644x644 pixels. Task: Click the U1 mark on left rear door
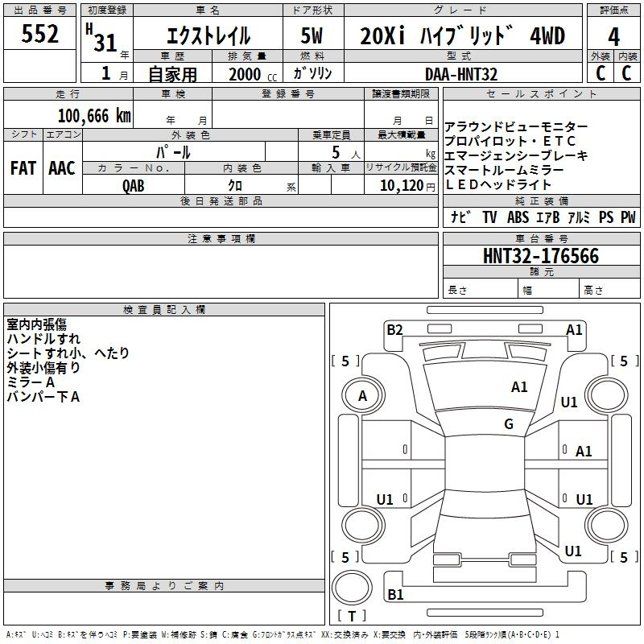coord(385,499)
